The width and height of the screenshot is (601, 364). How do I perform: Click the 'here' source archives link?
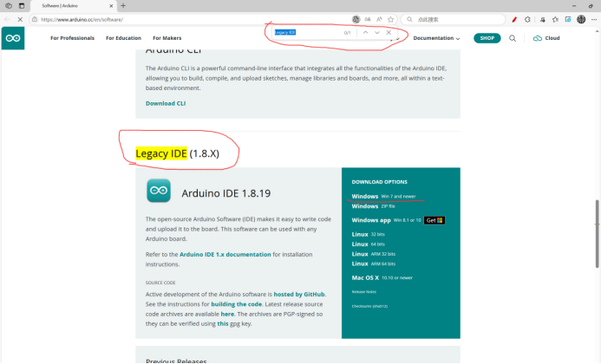click(x=227, y=315)
